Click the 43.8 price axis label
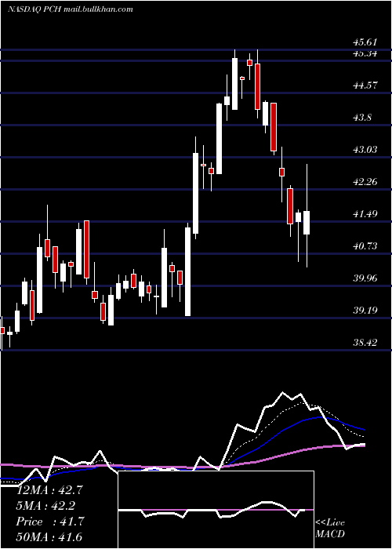 coord(362,118)
